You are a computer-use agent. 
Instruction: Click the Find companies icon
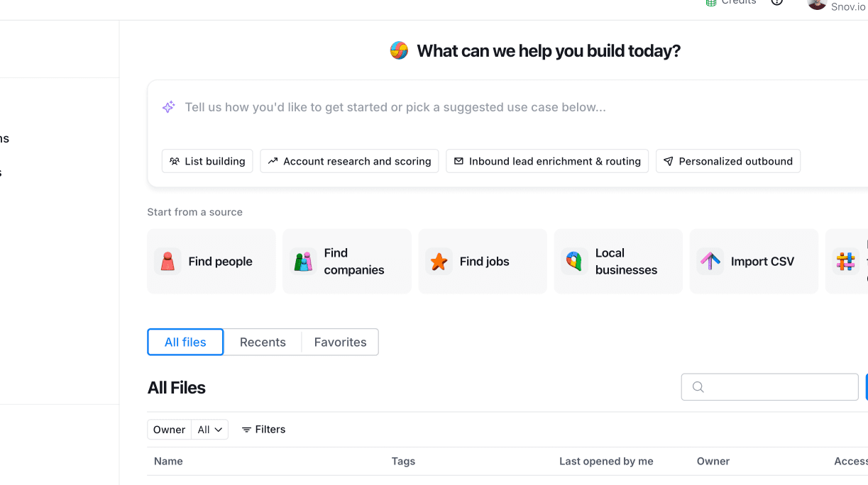tap(303, 262)
